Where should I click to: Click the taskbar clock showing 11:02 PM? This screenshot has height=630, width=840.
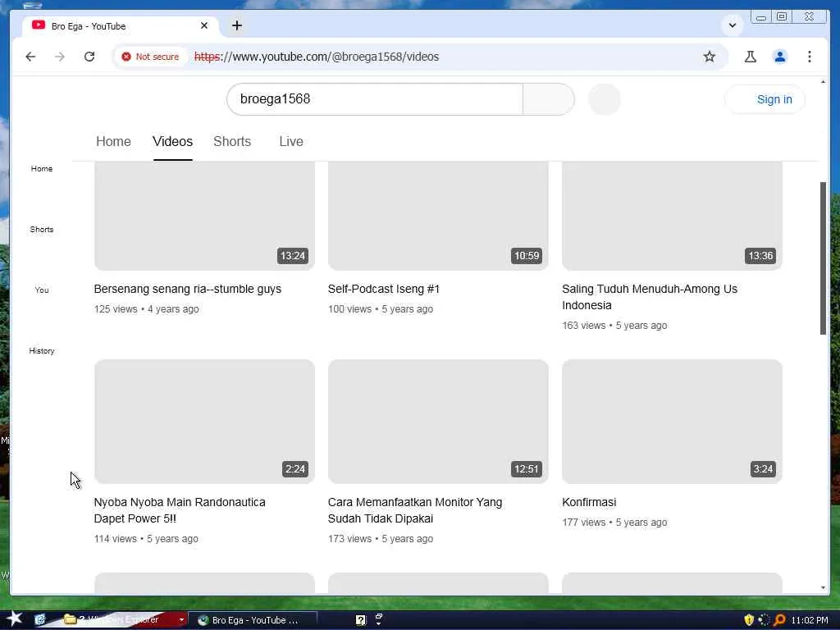point(810,620)
